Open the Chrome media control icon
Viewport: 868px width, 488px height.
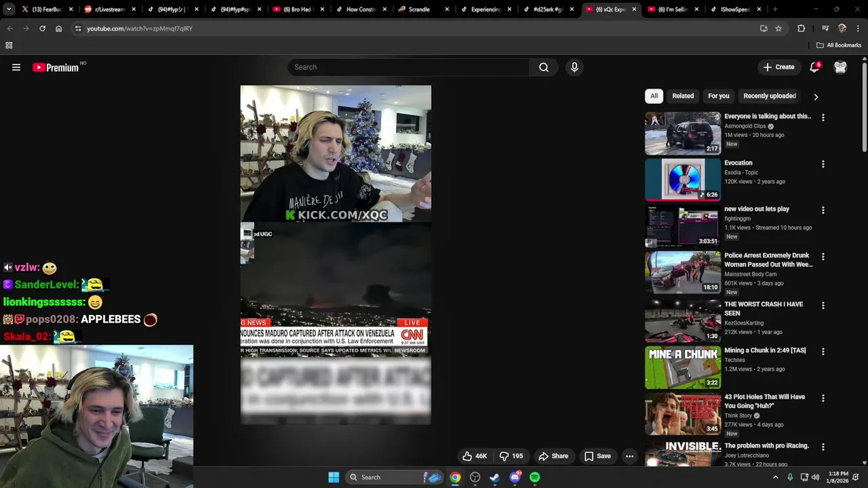(825, 28)
